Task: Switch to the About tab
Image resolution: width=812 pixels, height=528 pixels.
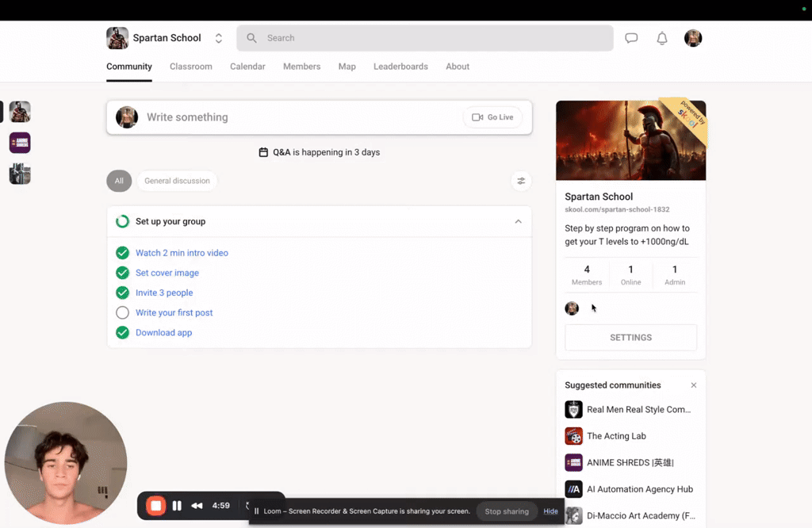Action: (458, 67)
